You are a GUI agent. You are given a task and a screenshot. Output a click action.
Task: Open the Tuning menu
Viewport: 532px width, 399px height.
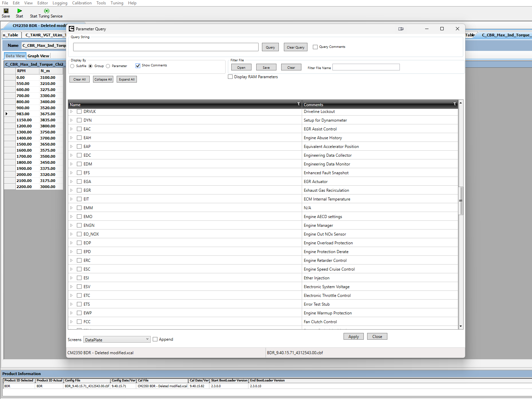(117, 3)
